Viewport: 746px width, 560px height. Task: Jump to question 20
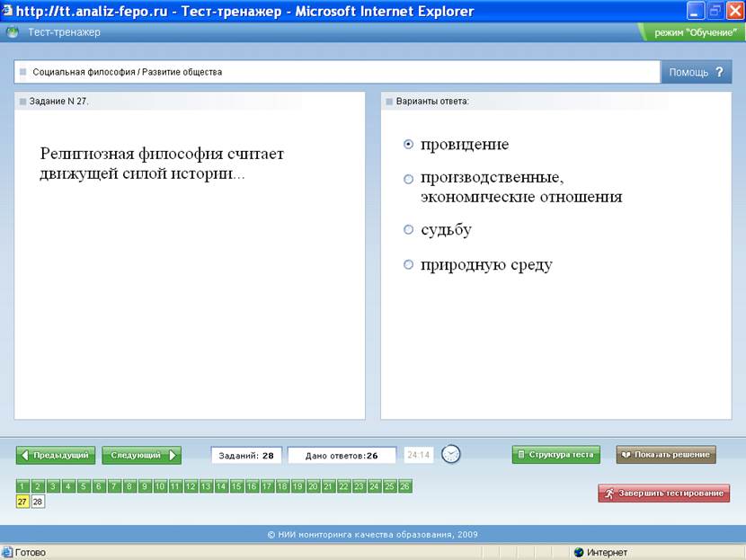pos(313,486)
